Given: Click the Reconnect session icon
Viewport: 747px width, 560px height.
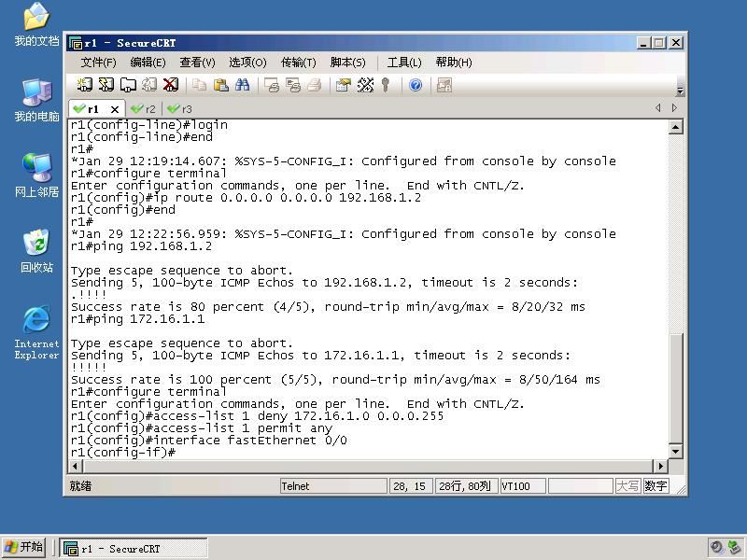Looking at the screenshot, I should (149, 85).
